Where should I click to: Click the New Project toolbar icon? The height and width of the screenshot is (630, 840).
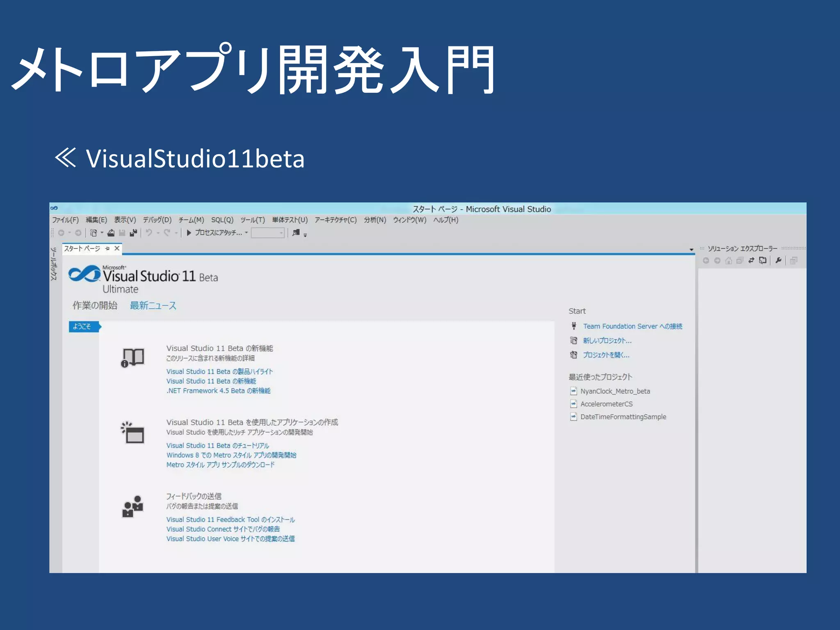94,233
